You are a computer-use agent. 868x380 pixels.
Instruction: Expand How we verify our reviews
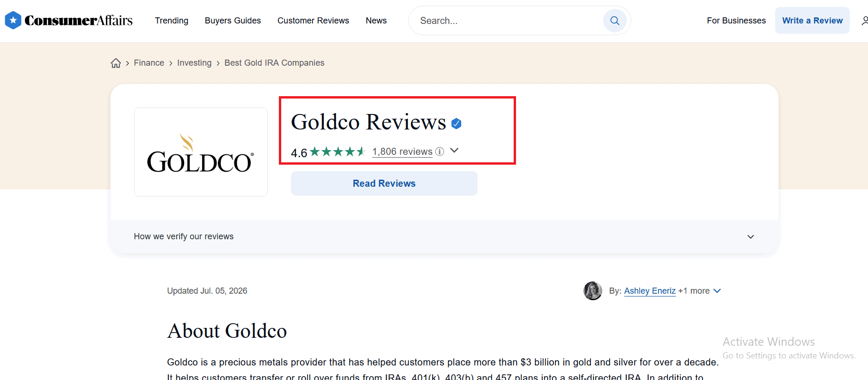(x=444, y=236)
